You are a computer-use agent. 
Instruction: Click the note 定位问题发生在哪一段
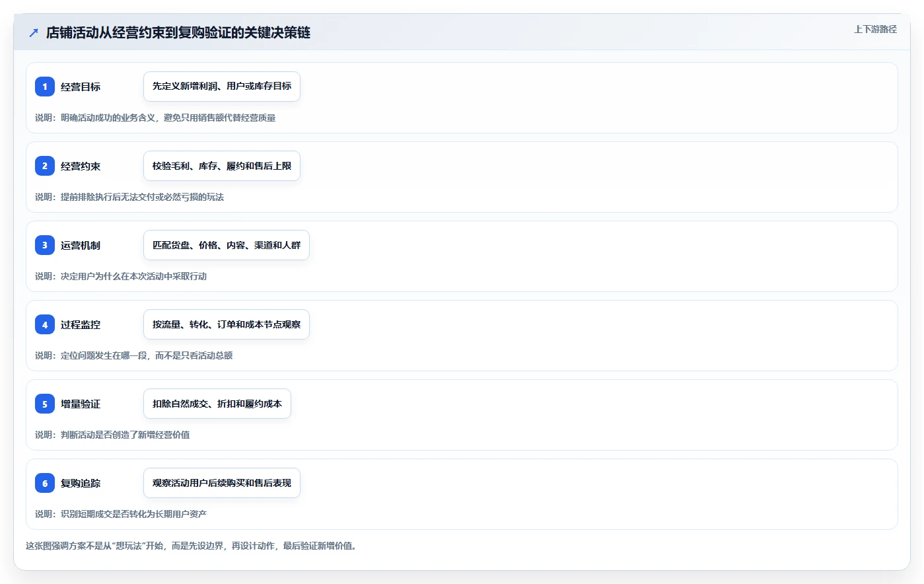(x=104, y=355)
